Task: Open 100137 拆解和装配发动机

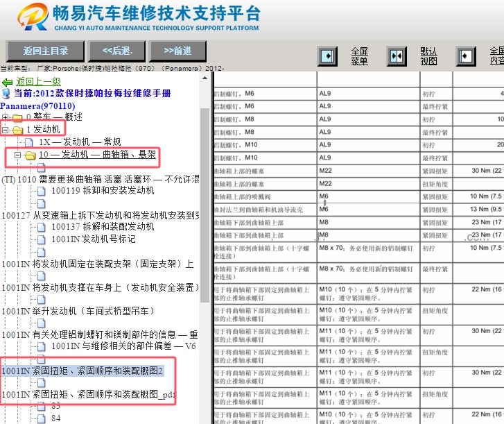Action: [x=103, y=227]
